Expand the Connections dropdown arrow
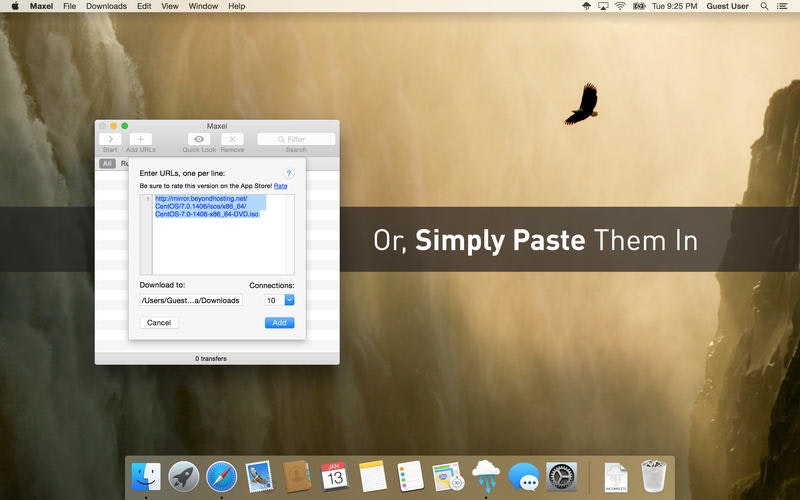This screenshot has height=500, width=800. (x=289, y=300)
